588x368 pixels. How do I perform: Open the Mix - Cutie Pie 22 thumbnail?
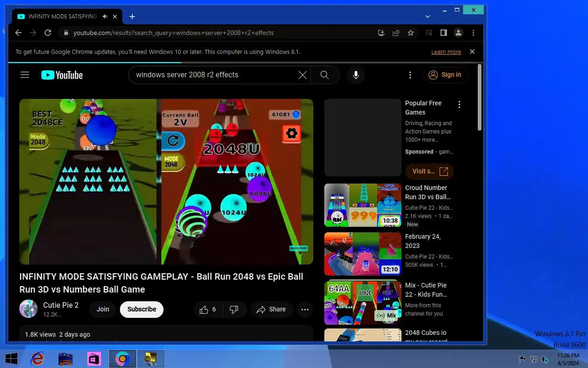point(363,303)
